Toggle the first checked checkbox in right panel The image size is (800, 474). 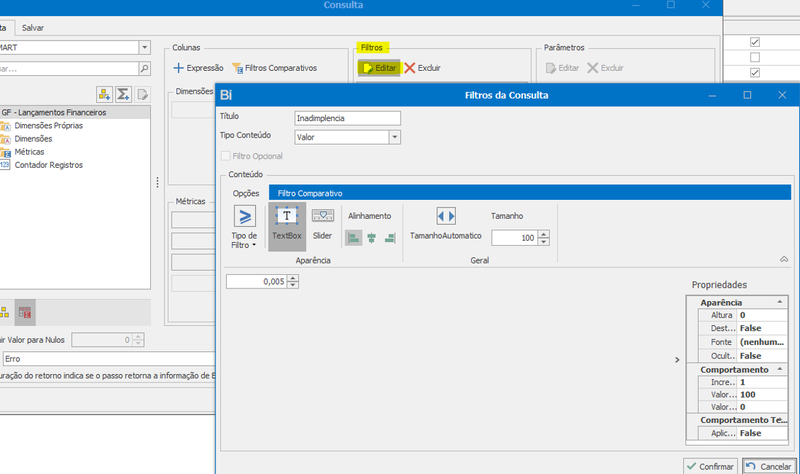pyautogui.click(x=755, y=42)
